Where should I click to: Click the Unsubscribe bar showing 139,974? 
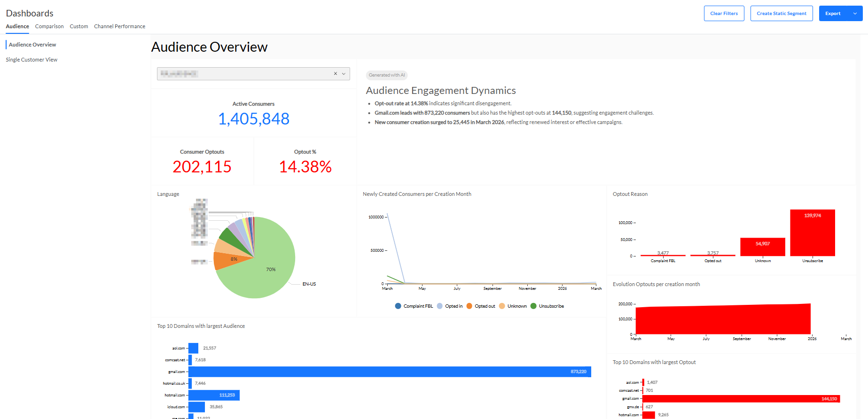tap(813, 233)
